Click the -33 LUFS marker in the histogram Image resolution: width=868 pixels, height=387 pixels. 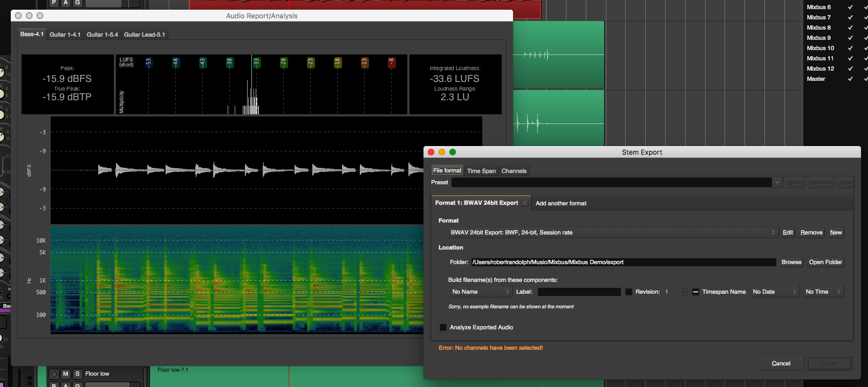[x=256, y=63]
